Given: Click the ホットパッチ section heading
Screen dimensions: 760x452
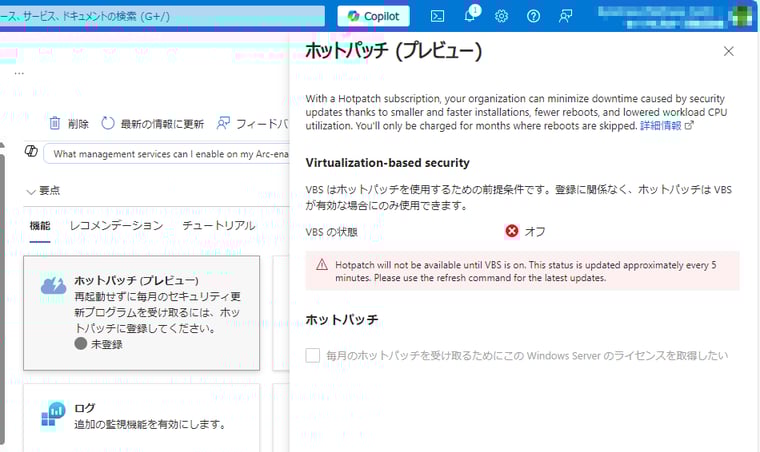Looking at the screenshot, I should (342, 320).
